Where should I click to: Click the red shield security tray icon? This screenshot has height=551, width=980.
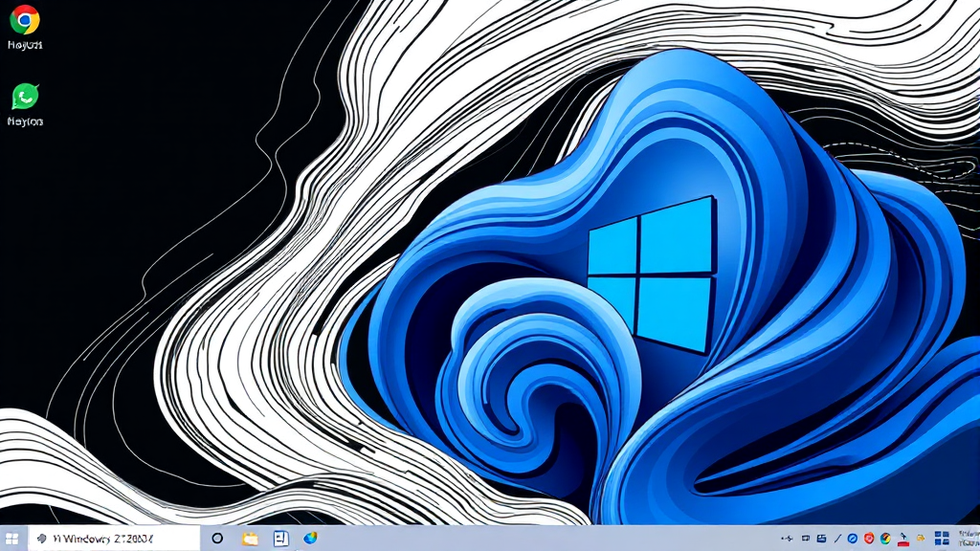869,539
